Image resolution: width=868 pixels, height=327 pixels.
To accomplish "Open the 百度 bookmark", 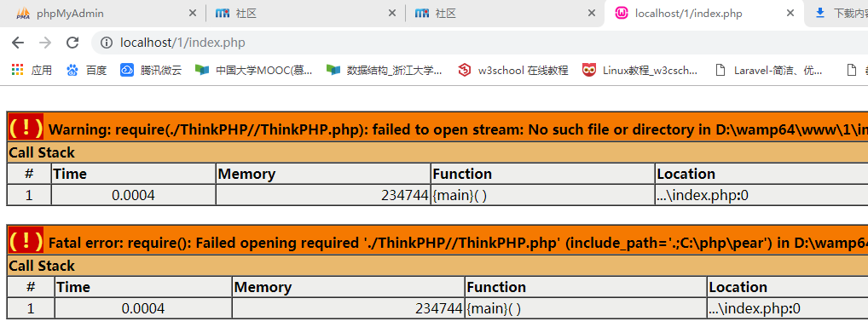I will 86,70.
